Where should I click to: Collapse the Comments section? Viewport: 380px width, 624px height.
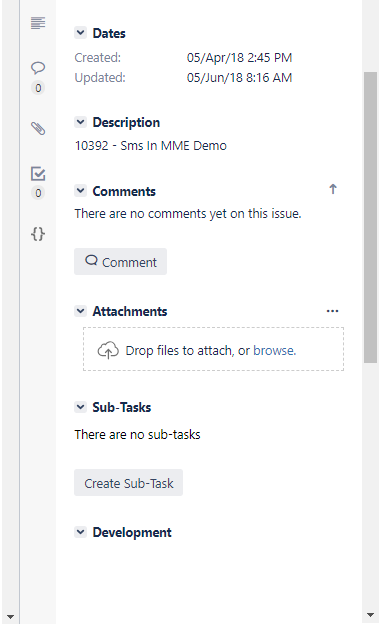click(x=80, y=191)
